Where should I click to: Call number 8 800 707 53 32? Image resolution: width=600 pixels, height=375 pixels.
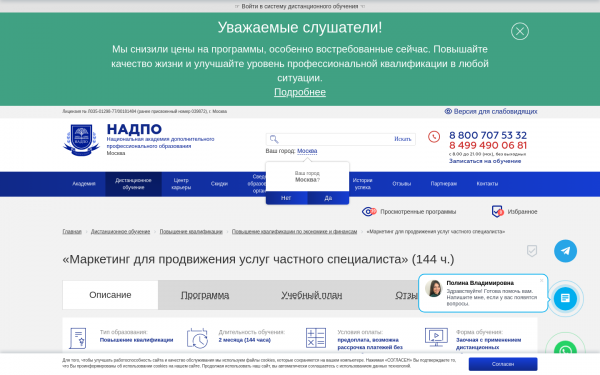pos(488,135)
